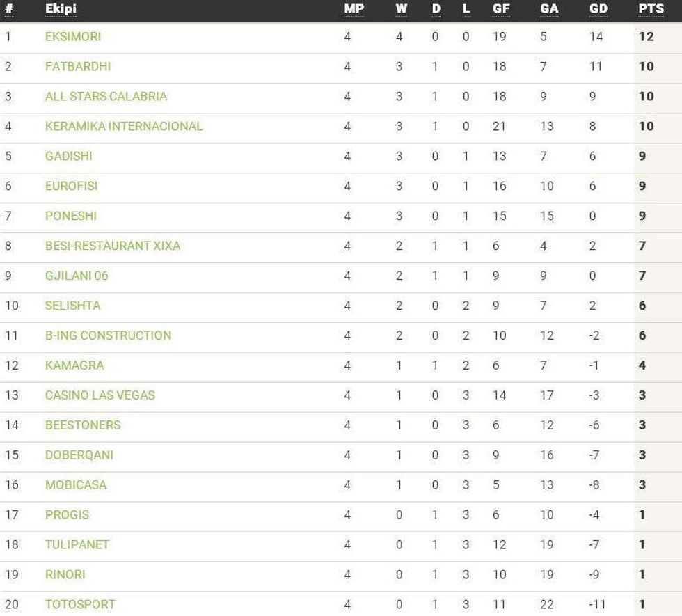
Task: Sort table by PTS column header
Action: (651, 9)
